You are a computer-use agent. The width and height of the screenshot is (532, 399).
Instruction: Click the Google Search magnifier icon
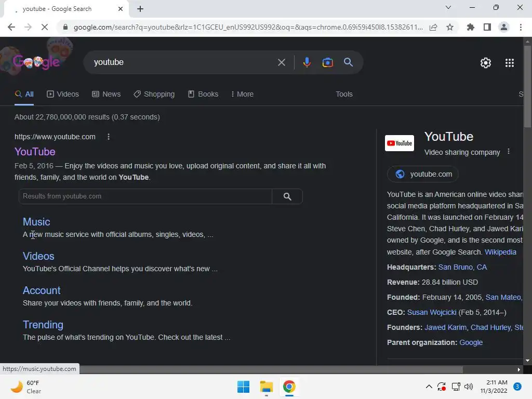point(349,62)
